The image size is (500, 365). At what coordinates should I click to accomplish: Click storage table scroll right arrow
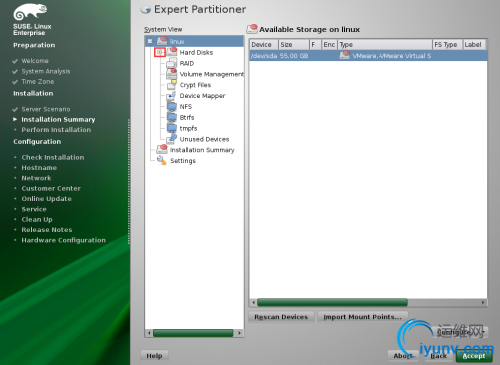483,302
